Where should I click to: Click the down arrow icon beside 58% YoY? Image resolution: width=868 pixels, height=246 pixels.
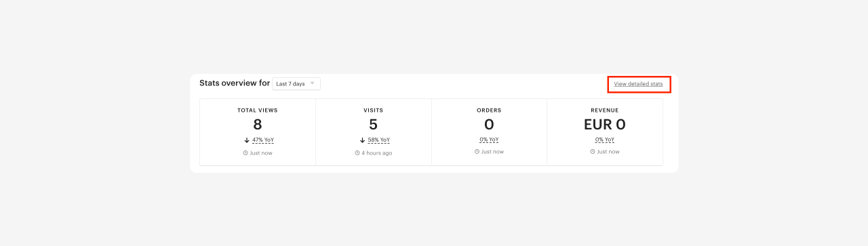tap(363, 140)
